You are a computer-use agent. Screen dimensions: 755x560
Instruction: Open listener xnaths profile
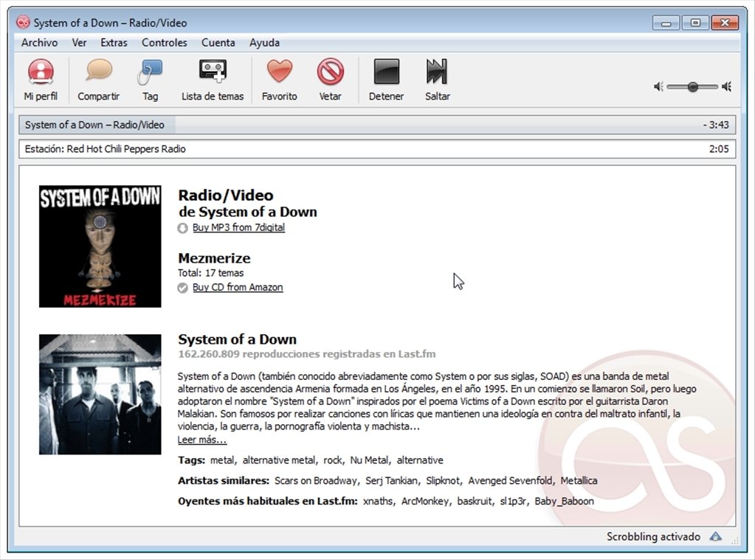(378, 501)
